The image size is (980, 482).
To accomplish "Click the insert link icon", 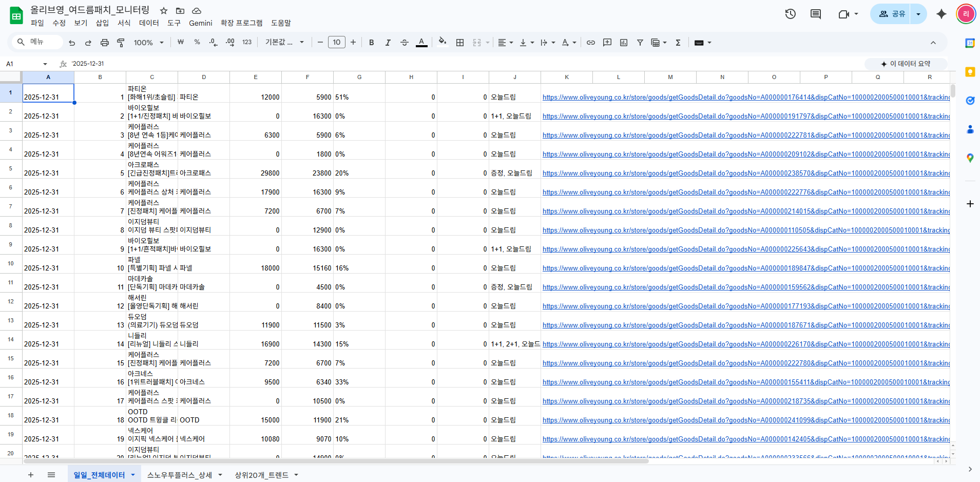I will click(591, 43).
